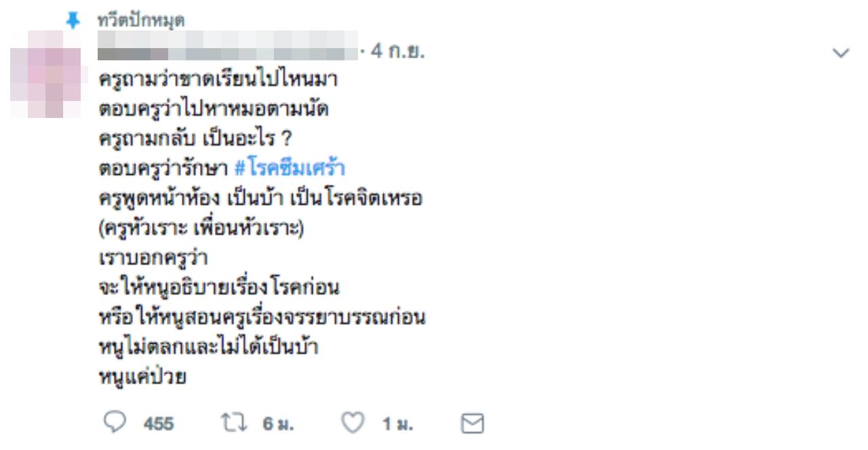Send via the envelope direct message icon
Image resolution: width=868 pixels, height=450 pixels.
[471, 424]
